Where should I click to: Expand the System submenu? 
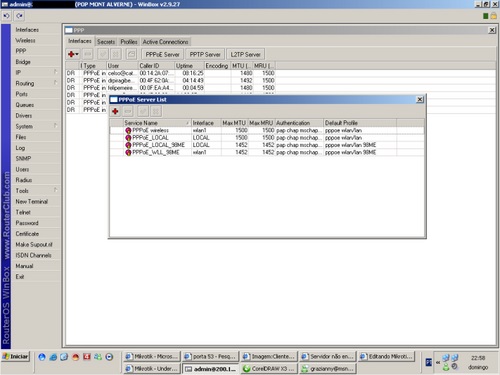(x=36, y=126)
